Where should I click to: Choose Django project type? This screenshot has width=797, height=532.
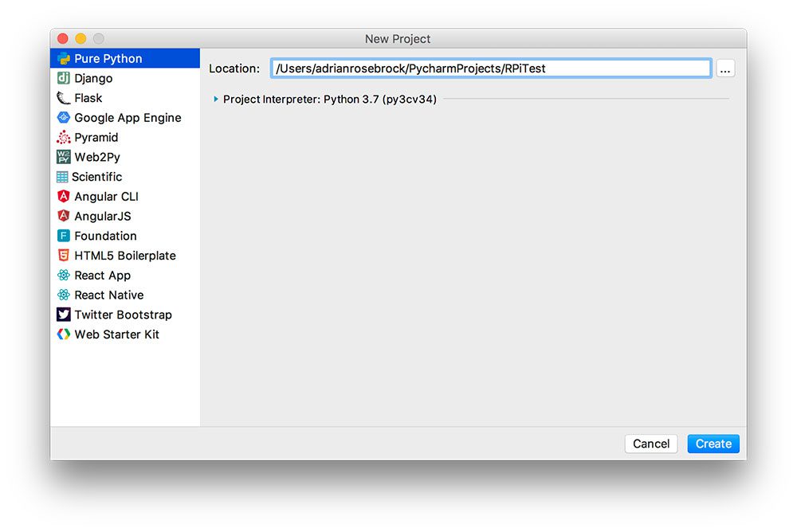coord(125,78)
